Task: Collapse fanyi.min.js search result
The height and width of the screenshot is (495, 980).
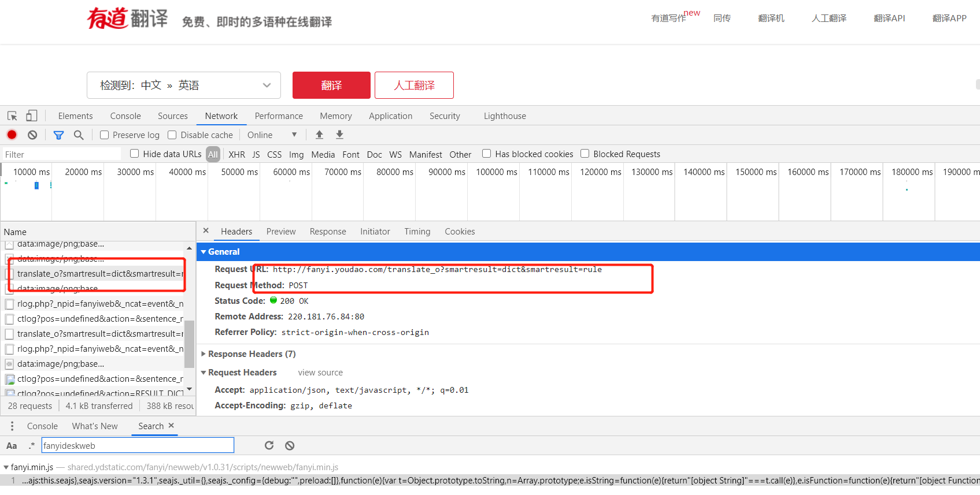Action: [x=6, y=467]
